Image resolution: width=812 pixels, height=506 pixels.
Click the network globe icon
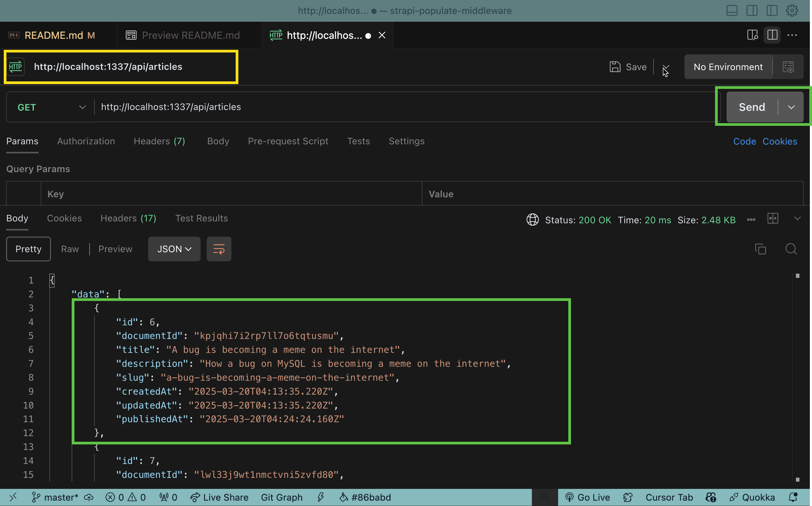[x=532, y=220]
